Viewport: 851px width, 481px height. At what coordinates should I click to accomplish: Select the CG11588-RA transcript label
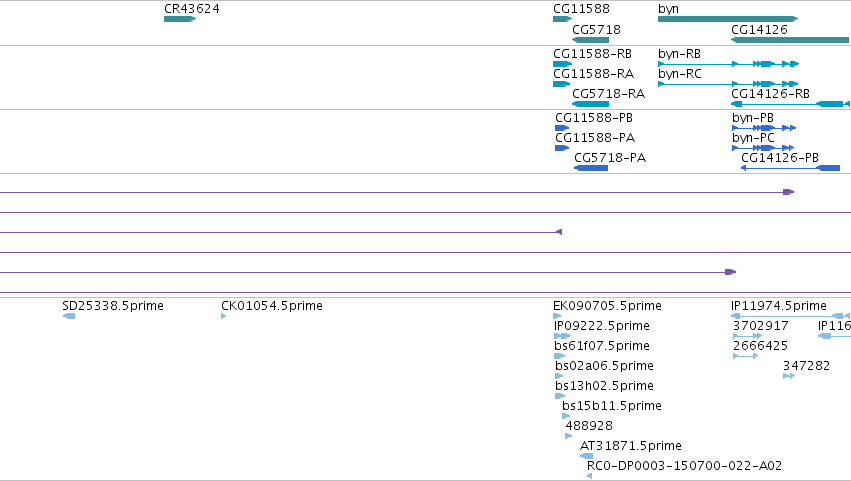[x=594, y=74]
